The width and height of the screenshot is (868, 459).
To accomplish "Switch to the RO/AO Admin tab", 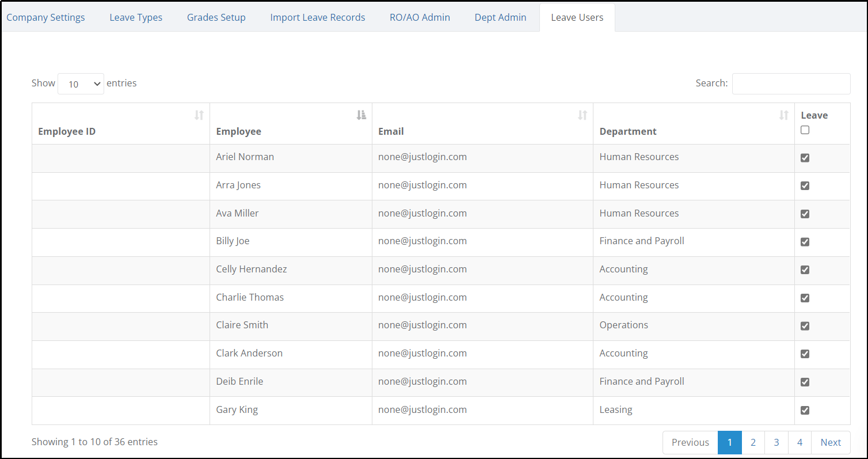I will point(420,17).
